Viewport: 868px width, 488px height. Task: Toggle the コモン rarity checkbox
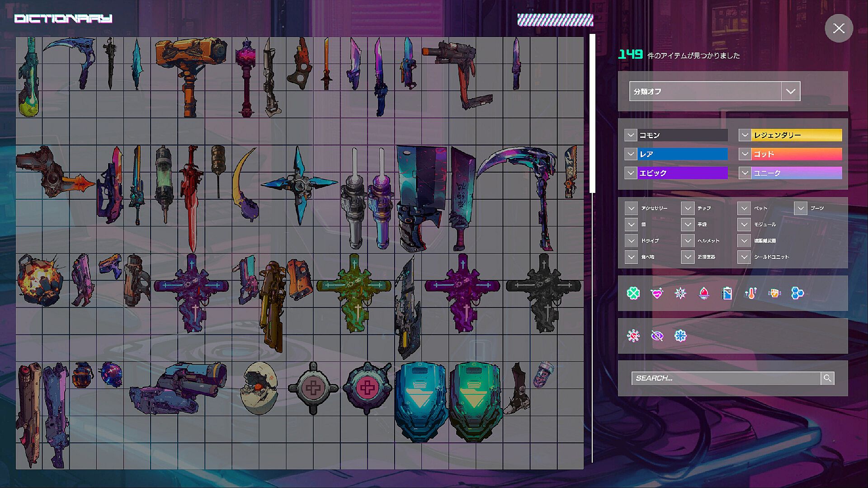(631, 135)
